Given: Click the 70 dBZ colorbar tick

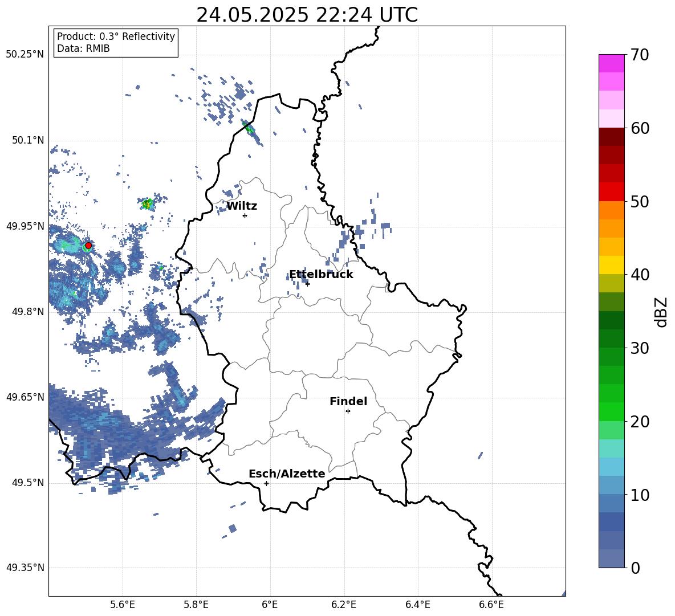Looking at the screenshot, I should tap(640, 55).
